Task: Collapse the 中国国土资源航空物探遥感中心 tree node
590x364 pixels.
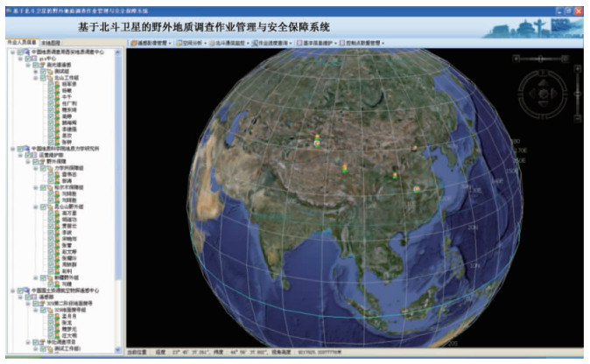Action: [x=13, y=290]
